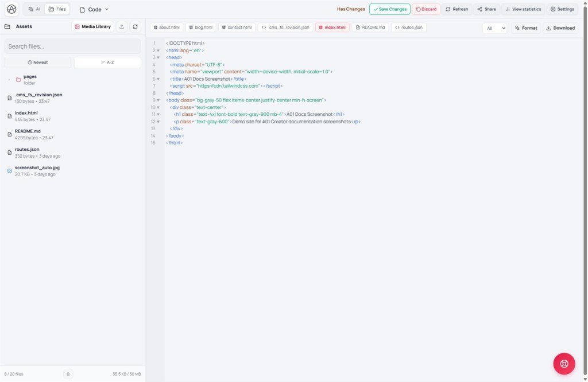The width and height of the screenshot is (588, 382).
Task: Collapse the div fold on line 10
Action: click(158, 107)
